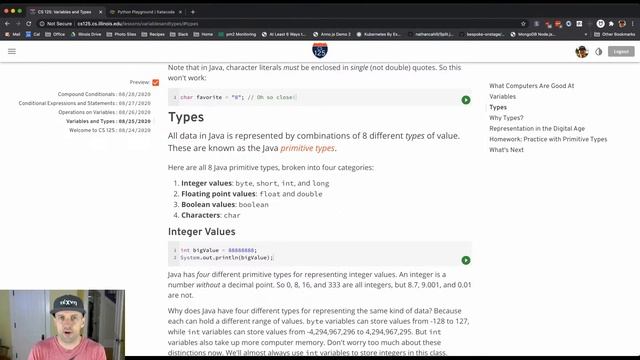This screenshot has width=640, height=360.
Task: Open Conditional Expressions and Statements lesson
Action: [84, 103]
